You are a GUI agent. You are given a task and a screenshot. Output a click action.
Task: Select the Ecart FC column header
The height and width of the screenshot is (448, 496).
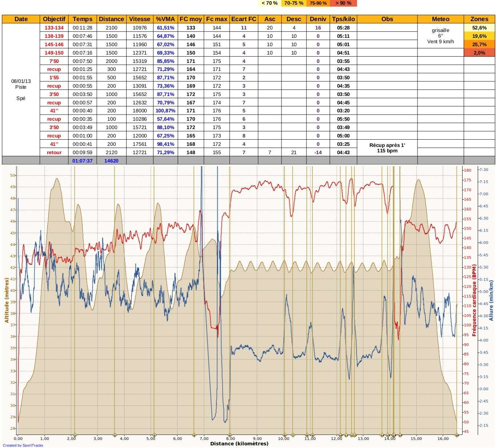(x=244, y=19)
